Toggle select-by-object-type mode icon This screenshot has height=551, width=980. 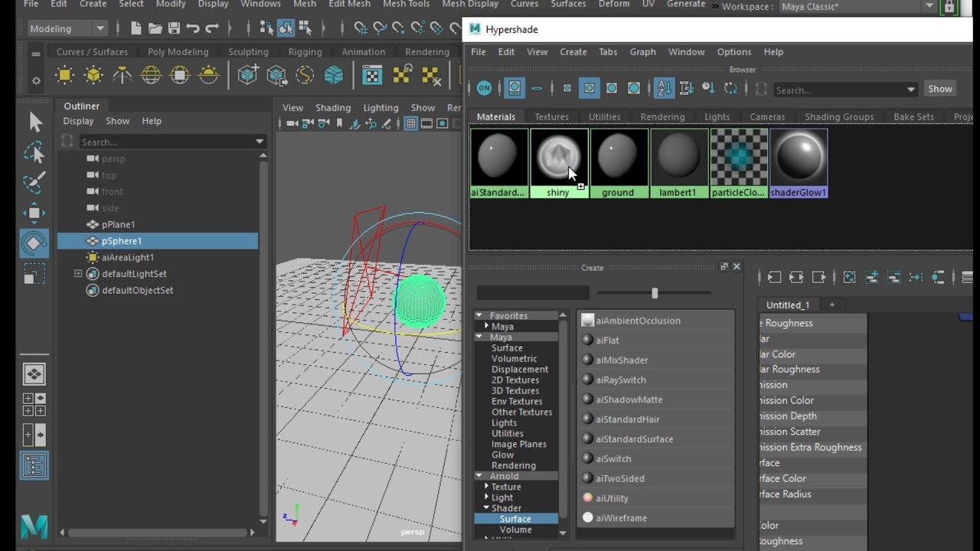286,28
